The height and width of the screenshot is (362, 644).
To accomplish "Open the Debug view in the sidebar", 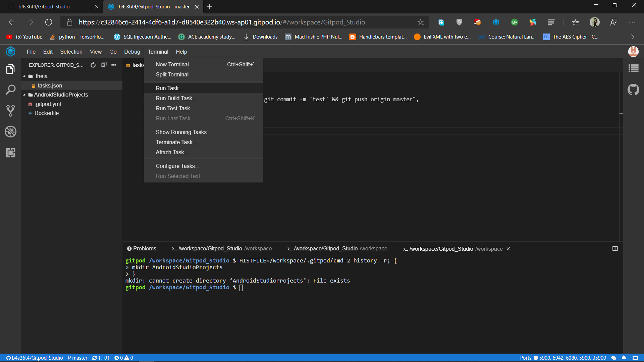I will pyautogui.click(x=10, y=132).
